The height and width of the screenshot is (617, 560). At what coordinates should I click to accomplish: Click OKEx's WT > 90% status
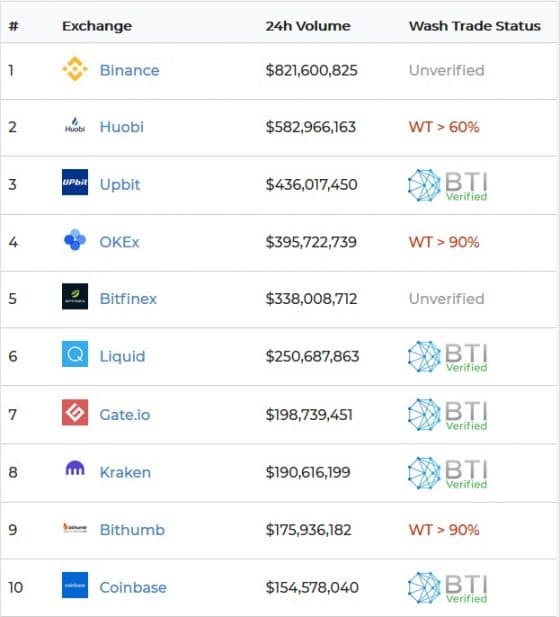click(444, 242)
